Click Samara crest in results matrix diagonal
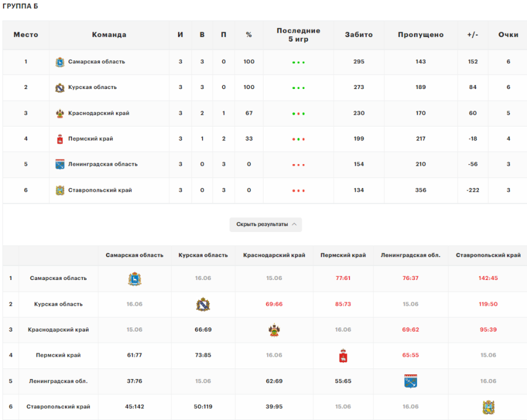 coord(135,279)
